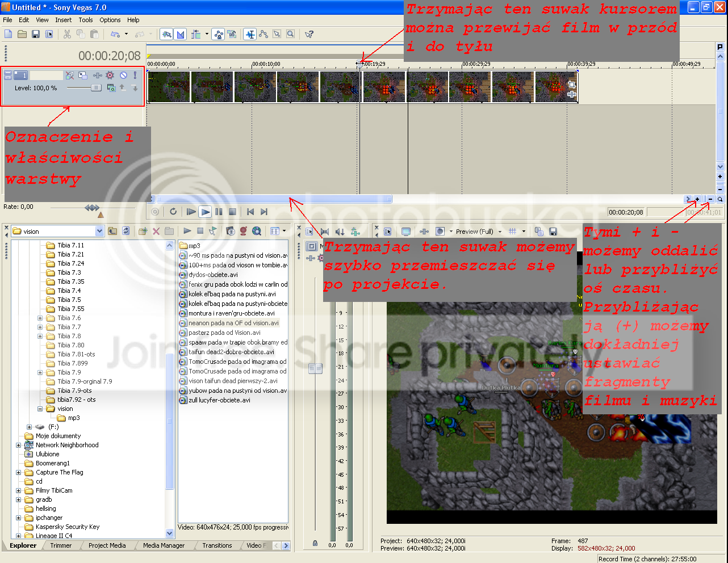Open the preview Overlays grid dropdown
728x563 pixels.
[x=524, y=232]
